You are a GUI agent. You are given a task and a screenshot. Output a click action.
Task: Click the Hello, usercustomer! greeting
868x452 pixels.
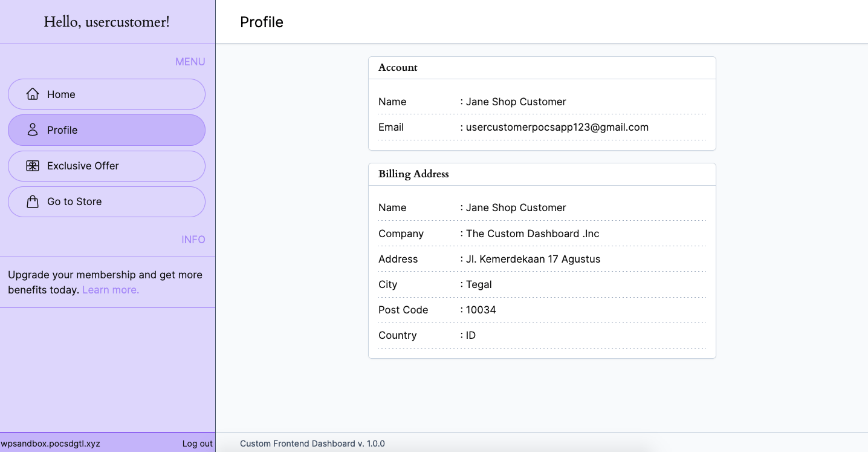[107, 22]
